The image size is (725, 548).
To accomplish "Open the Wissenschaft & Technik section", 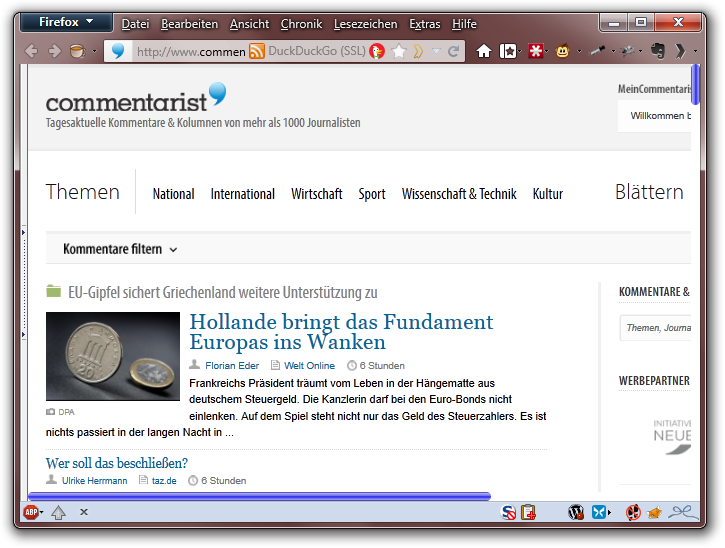I will (459, 194).
